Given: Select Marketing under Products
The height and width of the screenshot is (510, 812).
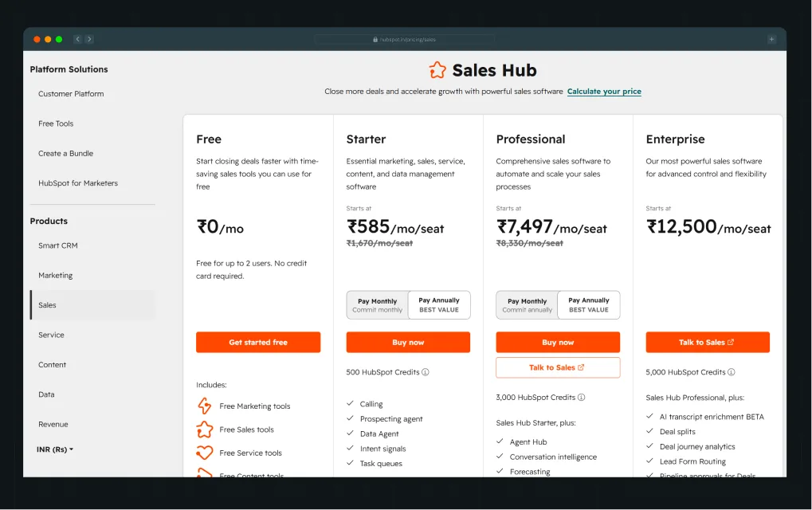Looking at the screenshot, I should (56, 276).
